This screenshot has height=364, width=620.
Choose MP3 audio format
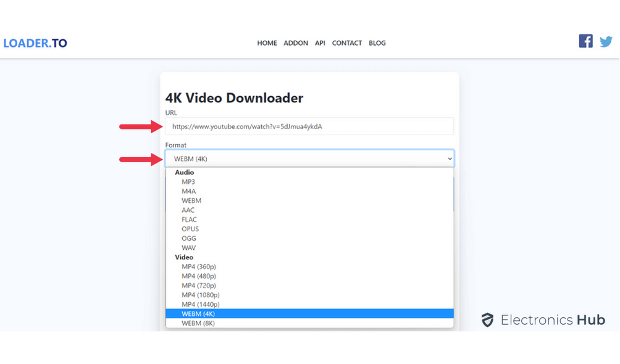pyautogui.click(x=309, y=182)
